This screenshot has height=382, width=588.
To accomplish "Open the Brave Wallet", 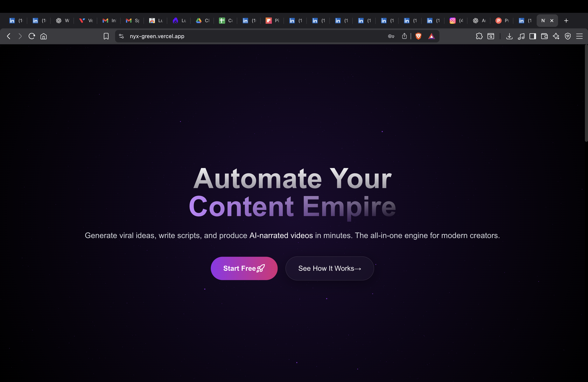I will (544, 36).
